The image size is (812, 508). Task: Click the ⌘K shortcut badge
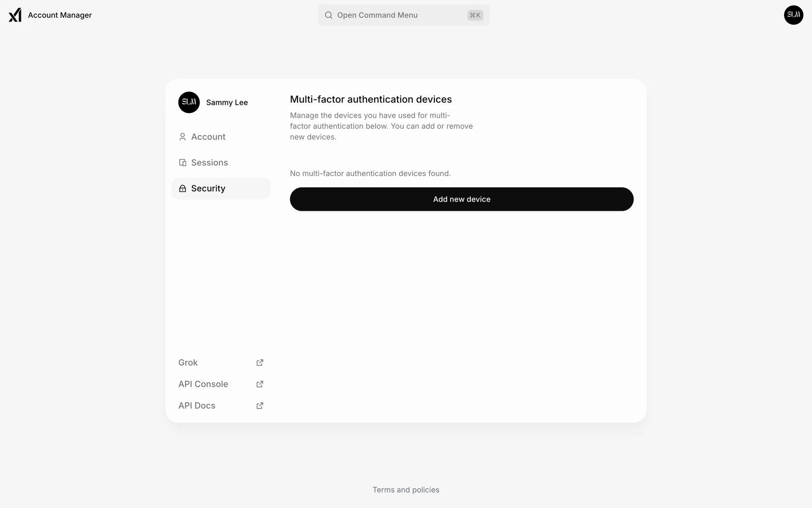475,15
